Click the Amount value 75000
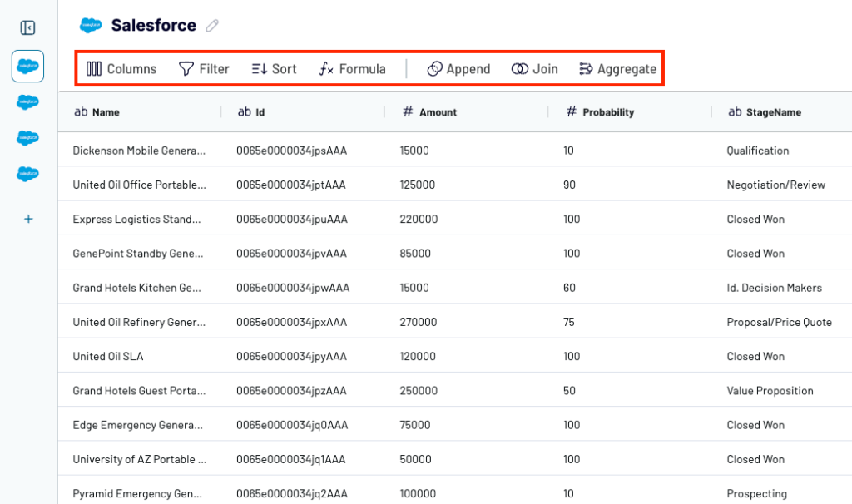 click(415, 425)
